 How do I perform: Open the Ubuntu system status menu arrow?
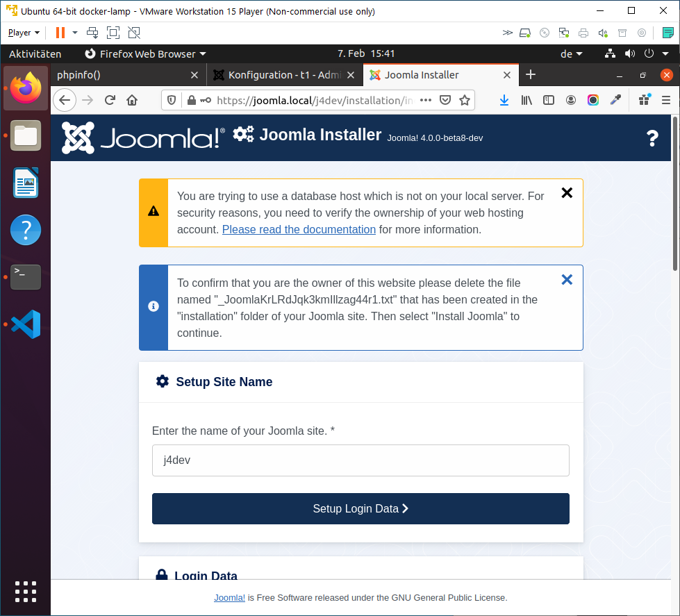coord(665,53)
